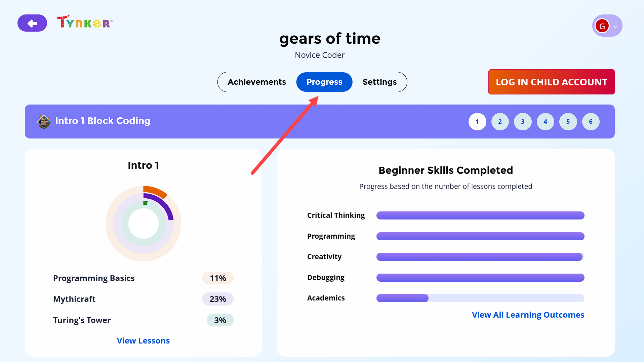Select course level 4 circle
This screenshot has height=362, width=644.
pos(546,122)
